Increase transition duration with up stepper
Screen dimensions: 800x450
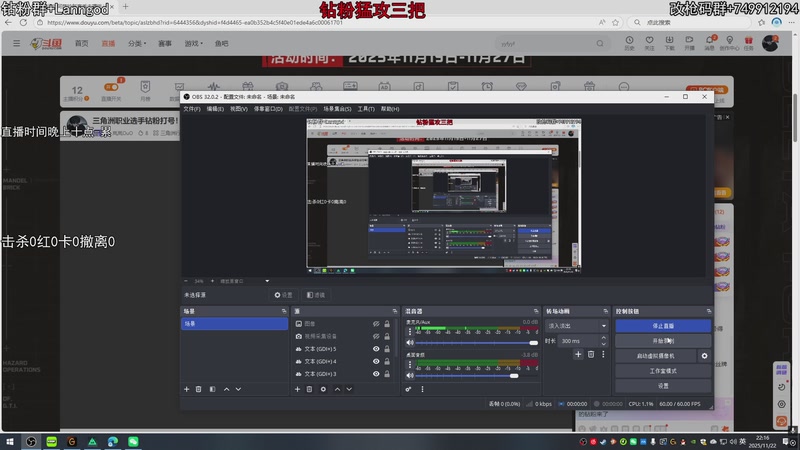point(604,338)
